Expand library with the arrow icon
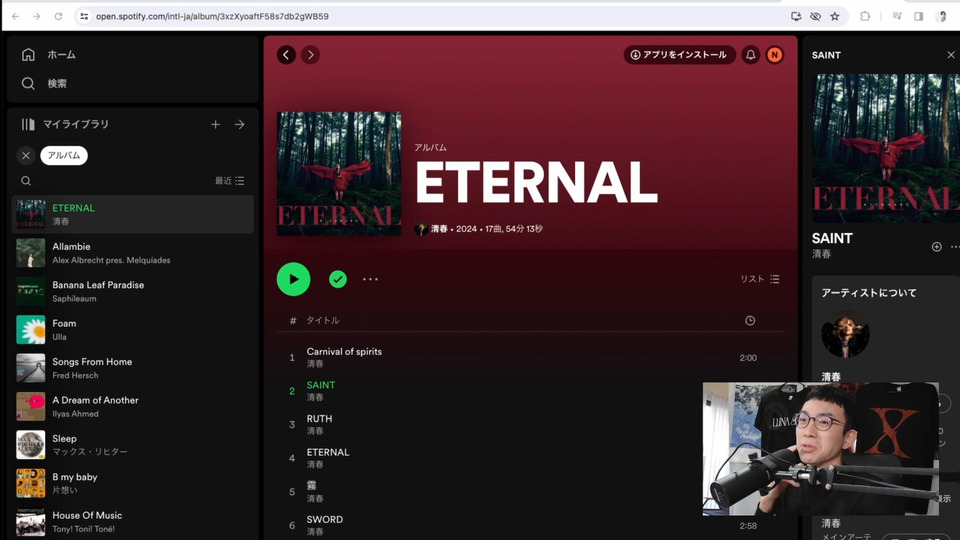 (239, 124)
